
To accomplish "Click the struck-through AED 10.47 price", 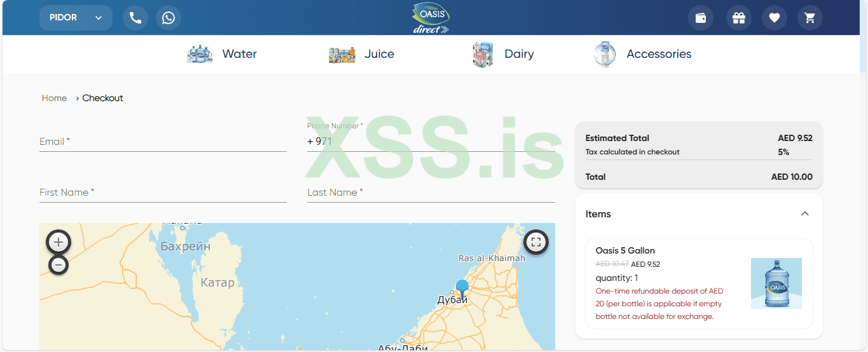I will click(612, 264).
